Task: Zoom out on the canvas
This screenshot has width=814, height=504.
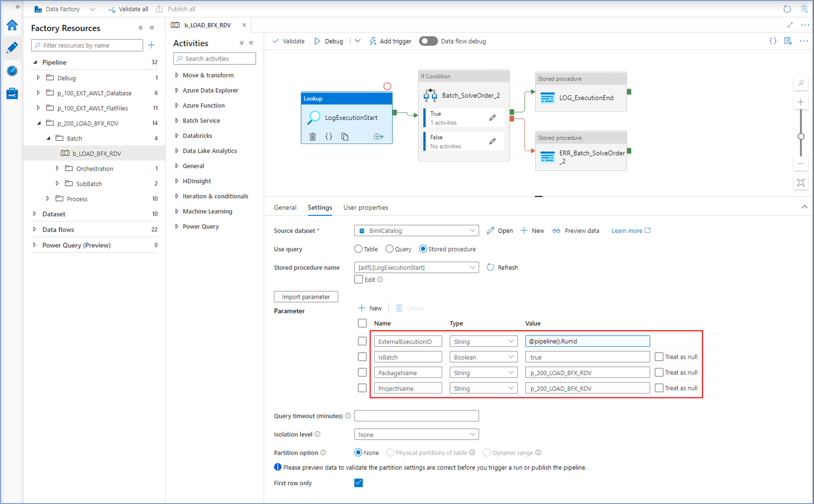Action: coord(801,164)
